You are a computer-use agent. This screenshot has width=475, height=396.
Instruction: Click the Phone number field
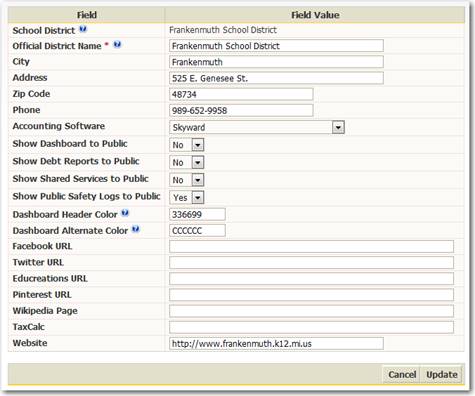[241, 110]
